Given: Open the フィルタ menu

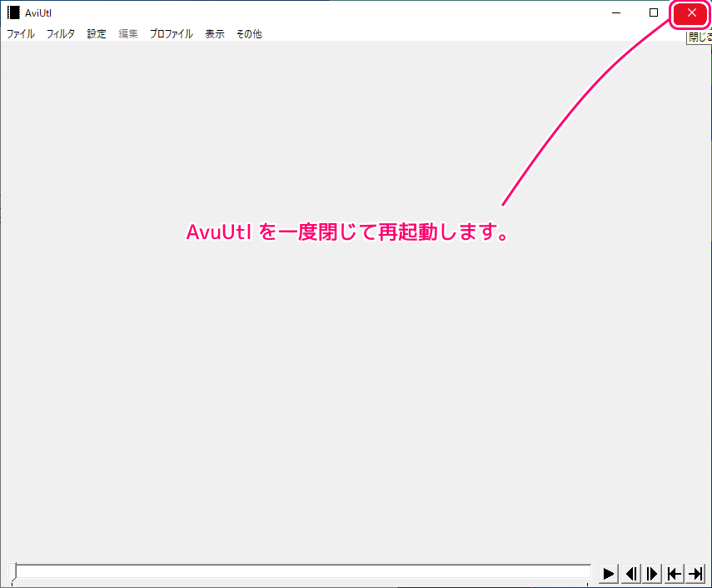Looking at the screenshot, I should 61,34.
